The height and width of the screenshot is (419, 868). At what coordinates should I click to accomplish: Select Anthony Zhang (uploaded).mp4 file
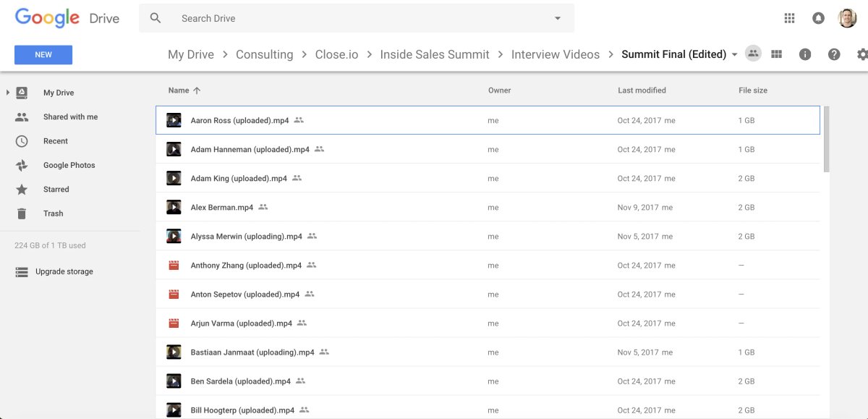point(488,265)
